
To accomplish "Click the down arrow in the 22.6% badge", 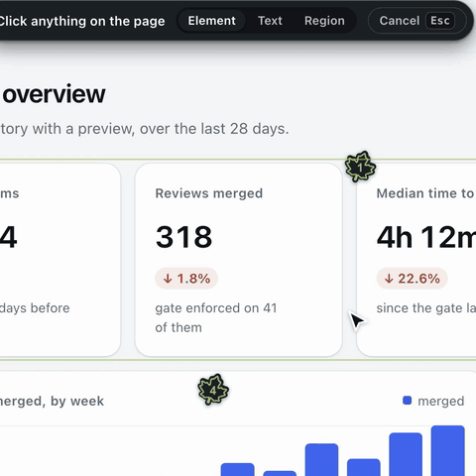I will (x=389, y=279).
